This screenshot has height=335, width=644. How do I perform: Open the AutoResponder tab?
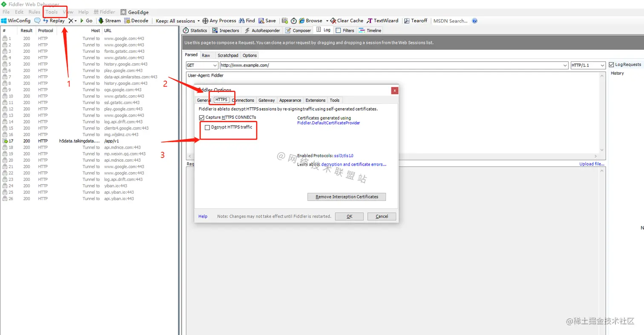tap(262, 30)
